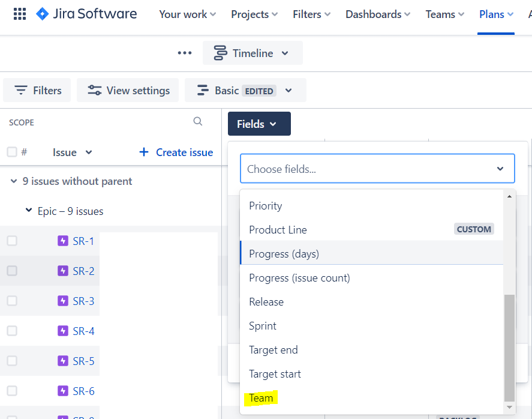This screenshot has width=532, height=419.
Task: Select the Product Line custom field
Action: coord(371,229)
